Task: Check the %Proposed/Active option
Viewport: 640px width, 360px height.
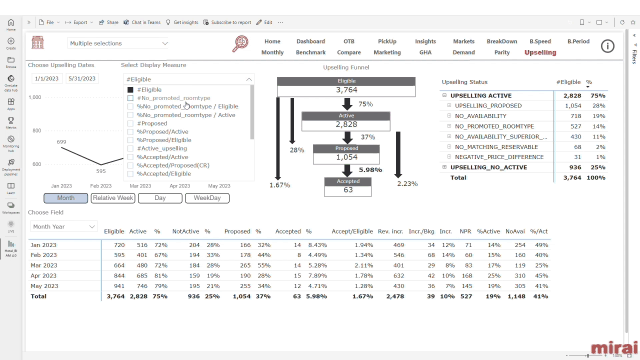Action: pos(130,132)
